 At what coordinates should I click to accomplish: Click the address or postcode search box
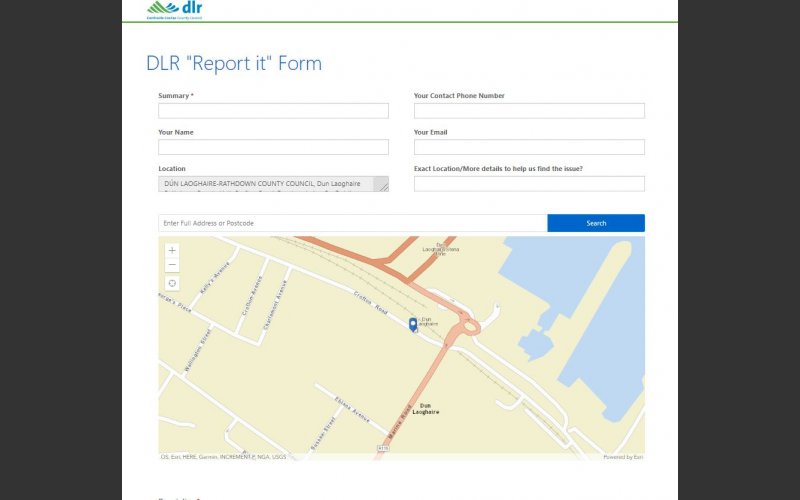(x=353, y=223)
